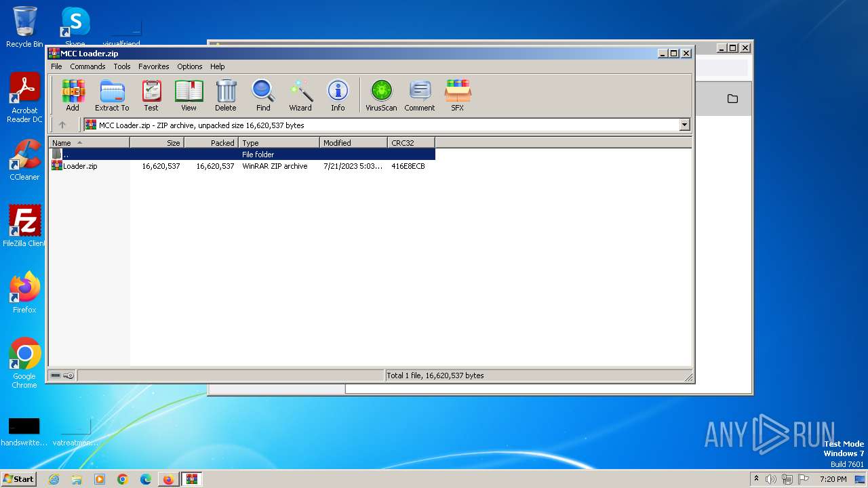This screenshot has width=868, height=488.
Task: Click folder icon in background window
Action: coord(732,99)
